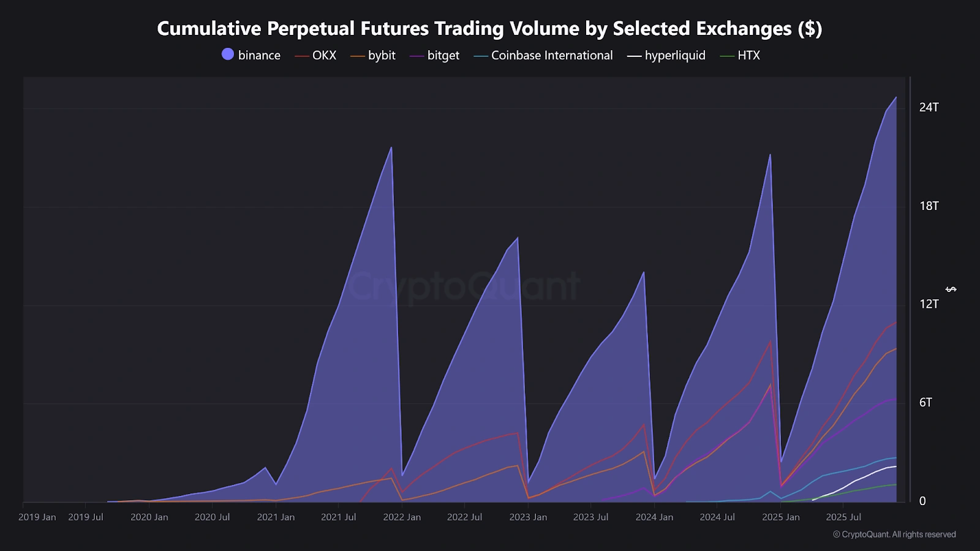
Task: Click the 2025 Jul x-axis label
Action: click(x=843, y=517)
